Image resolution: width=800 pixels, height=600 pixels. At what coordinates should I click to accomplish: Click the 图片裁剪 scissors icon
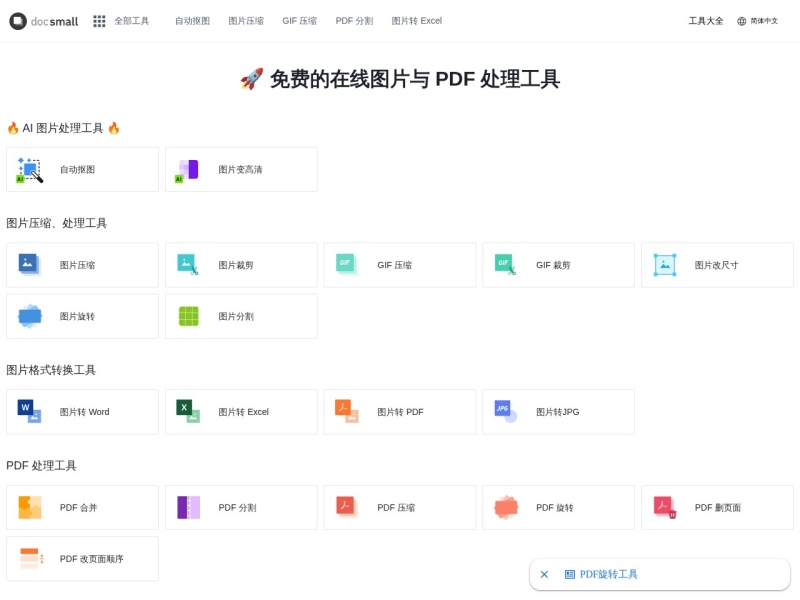[x=188, y=265]
